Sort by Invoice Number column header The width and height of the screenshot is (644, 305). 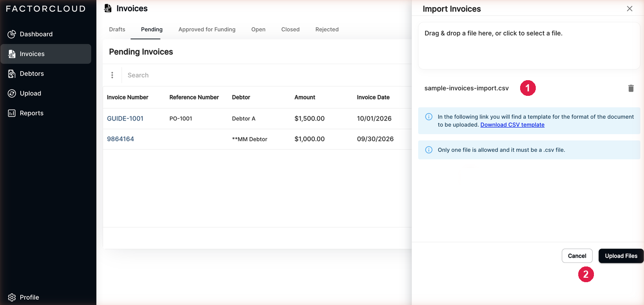127,97
